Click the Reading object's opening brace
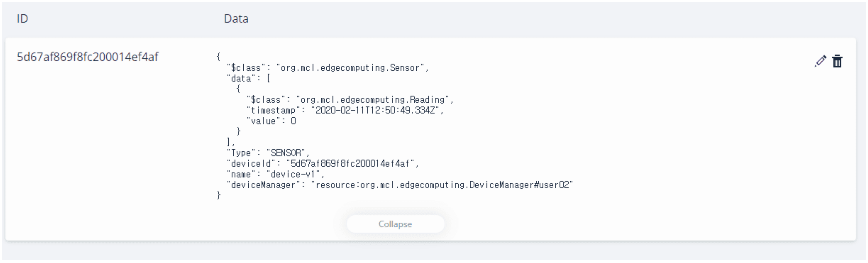Viewport: 868px width, 263px height. (x=238, y=89)
